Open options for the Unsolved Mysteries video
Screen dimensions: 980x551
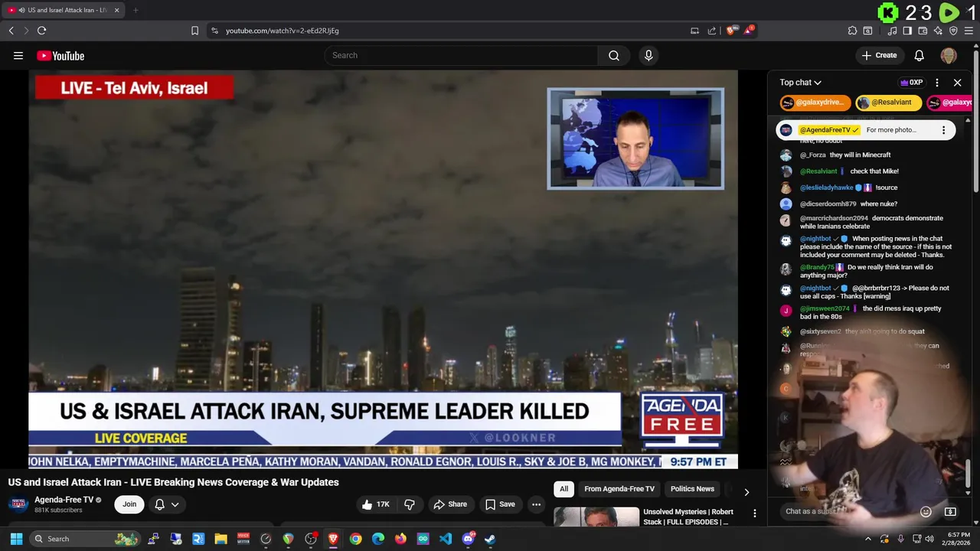pyautogui.click(x=754, y=514)
